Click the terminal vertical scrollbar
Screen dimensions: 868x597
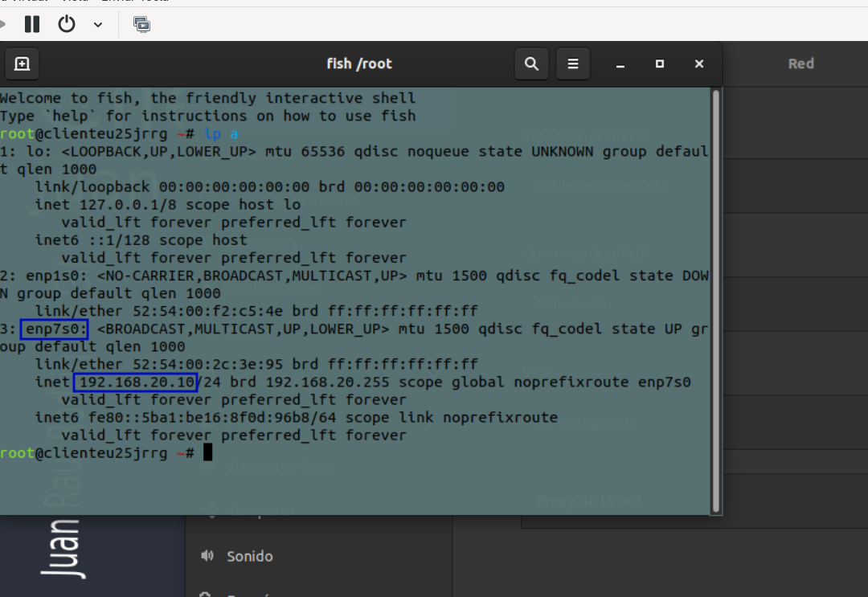click(x=716, y=301)
